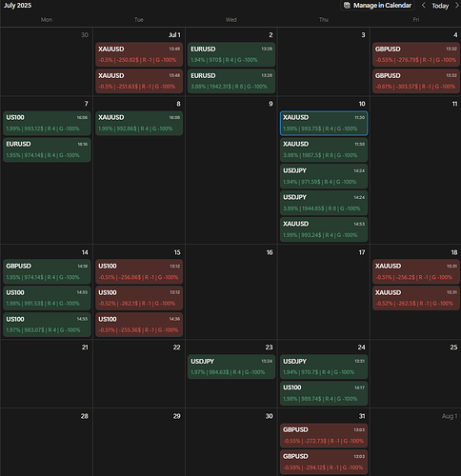
Task: Open the US100 993.12$ trade on July 7
Action: coord(47,123)
